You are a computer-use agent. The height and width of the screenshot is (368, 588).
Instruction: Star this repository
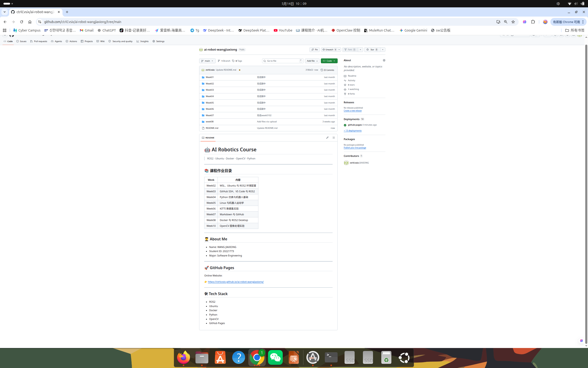[372, 50]
